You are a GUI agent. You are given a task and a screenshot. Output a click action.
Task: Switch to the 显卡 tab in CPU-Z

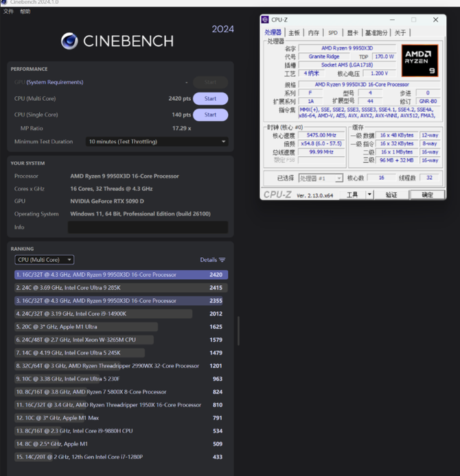(352, 33)
